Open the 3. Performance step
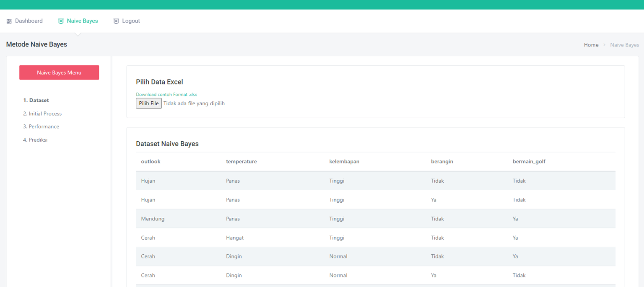Viewport: 644px width, 287px height. point(41,127)
